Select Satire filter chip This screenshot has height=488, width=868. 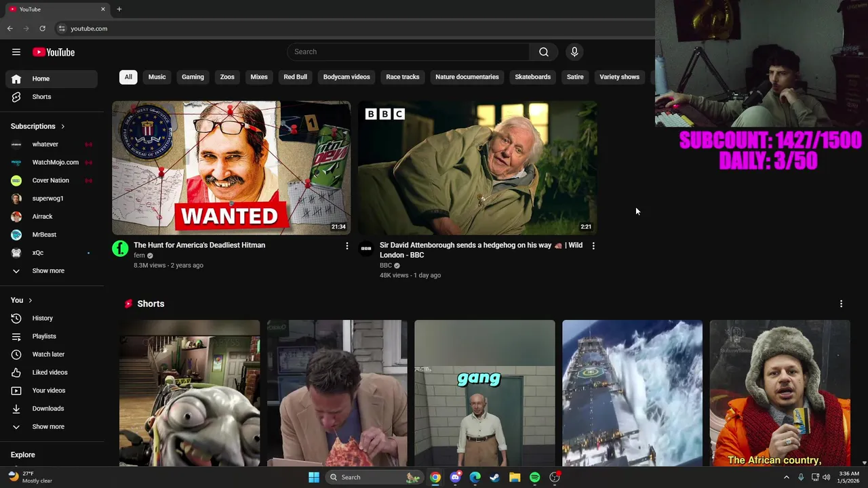pos(575,77)
